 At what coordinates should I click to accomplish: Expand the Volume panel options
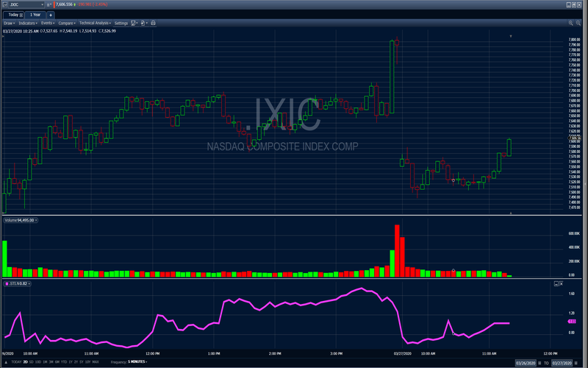click(x=35, y=220)
